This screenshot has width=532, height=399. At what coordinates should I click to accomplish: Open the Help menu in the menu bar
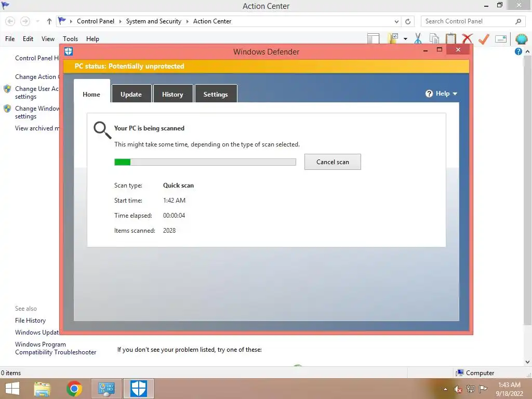[92, 38]
